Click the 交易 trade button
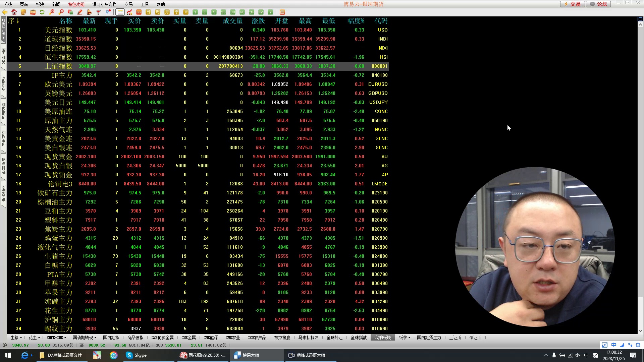This screenshot has height=362, width=644. pyautogui.click(x=573, y=4)
